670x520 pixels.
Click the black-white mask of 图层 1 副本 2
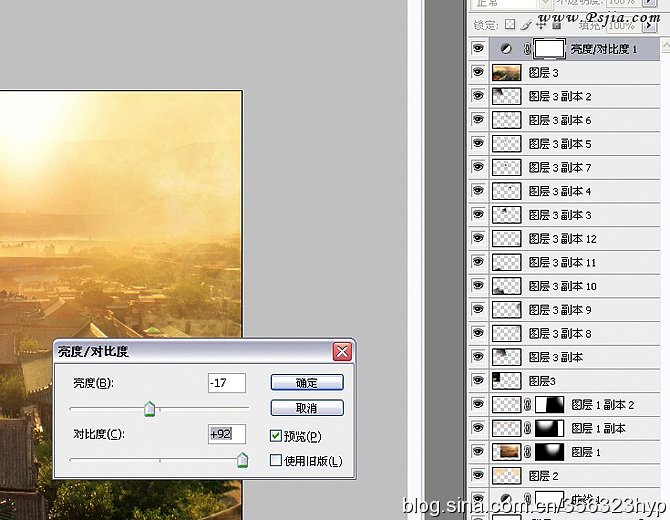550,405
